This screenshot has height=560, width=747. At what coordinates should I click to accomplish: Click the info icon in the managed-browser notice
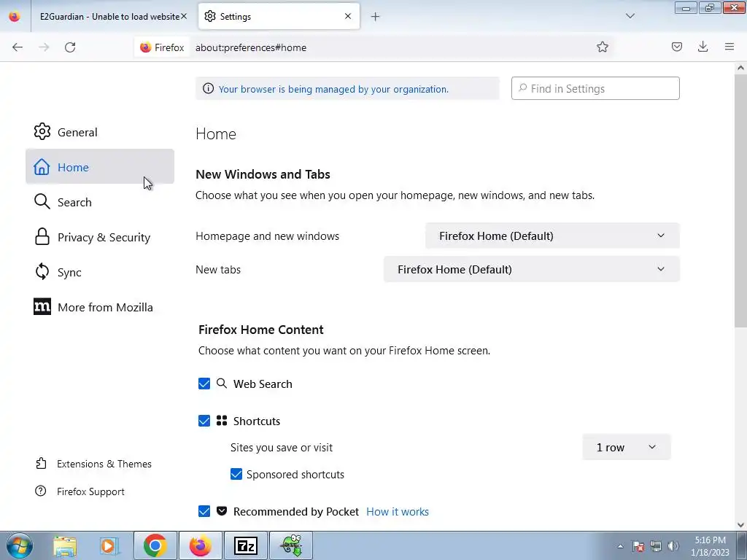point(208,88)
